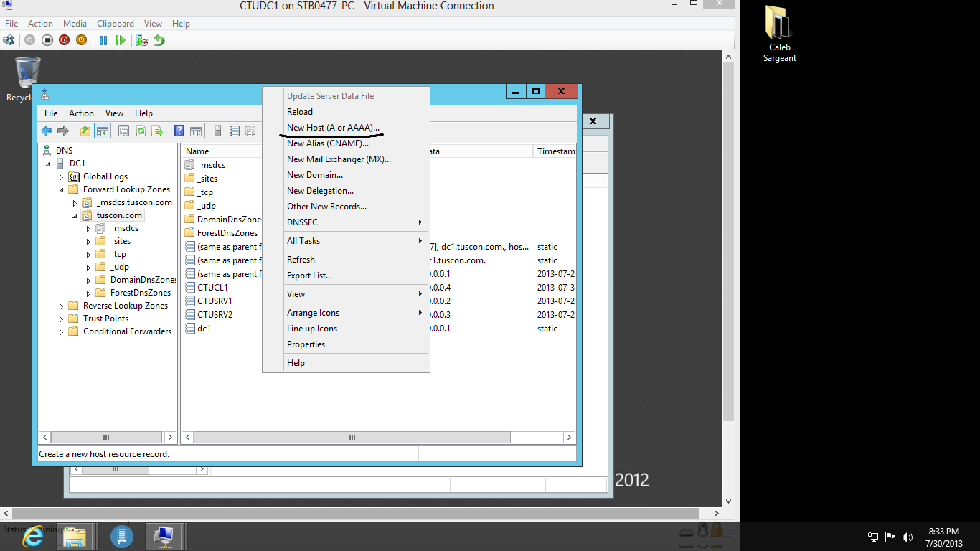Choose New Alias (CNAME) from context menu

(x=346, y=143)
